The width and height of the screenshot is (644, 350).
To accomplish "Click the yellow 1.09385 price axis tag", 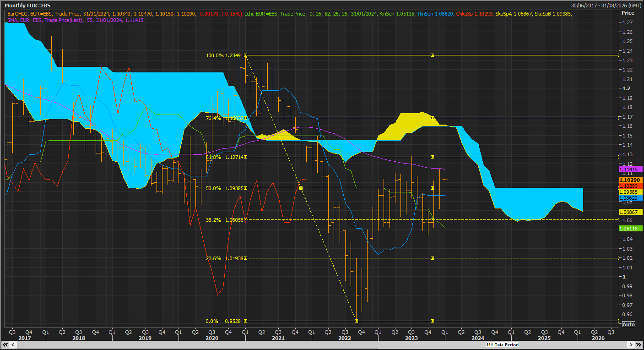I will point(631,192).
